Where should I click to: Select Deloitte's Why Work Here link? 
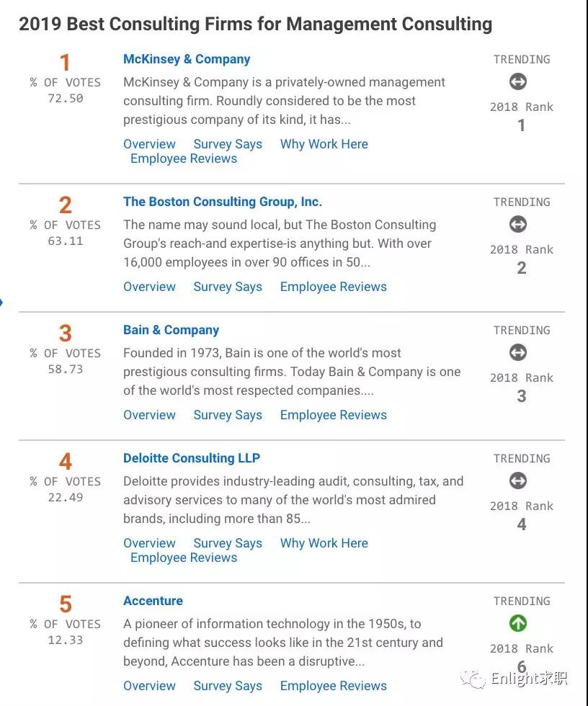click(x=324, y=543)
